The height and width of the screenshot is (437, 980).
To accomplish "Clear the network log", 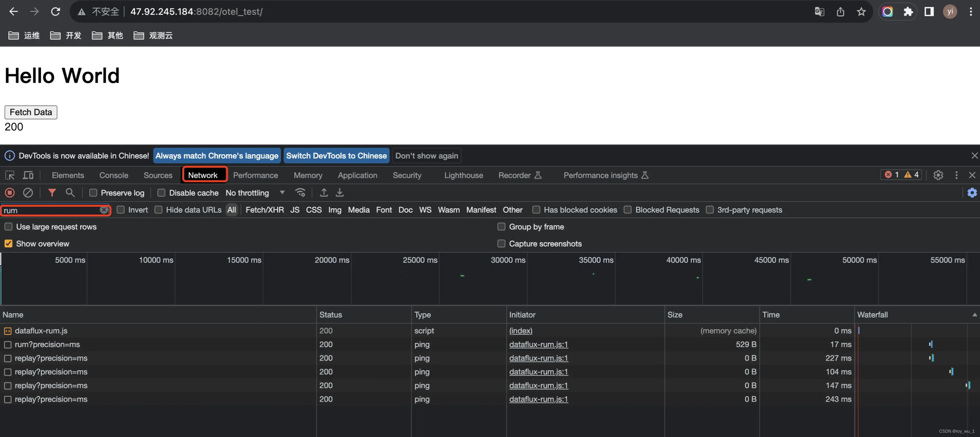I will [28, 193].
